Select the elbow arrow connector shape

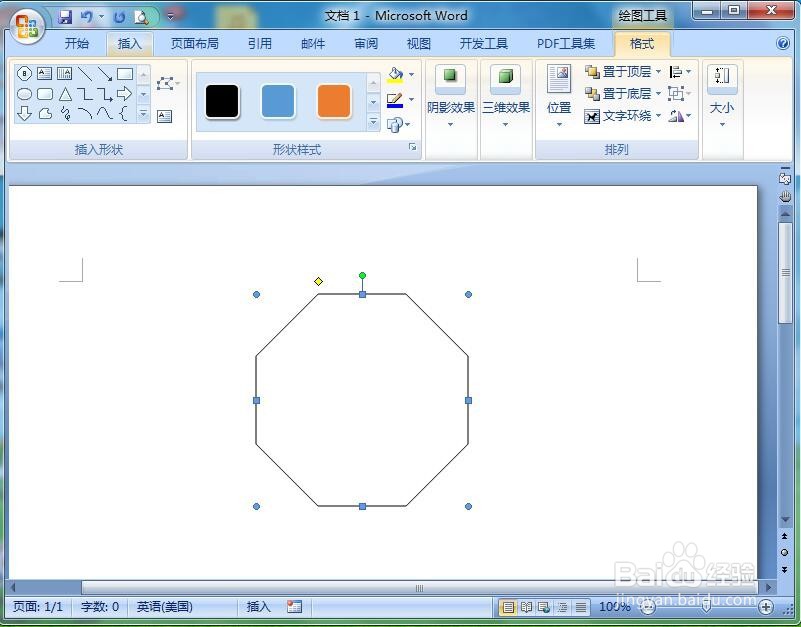pyautogui.click(x=105, y=94)
